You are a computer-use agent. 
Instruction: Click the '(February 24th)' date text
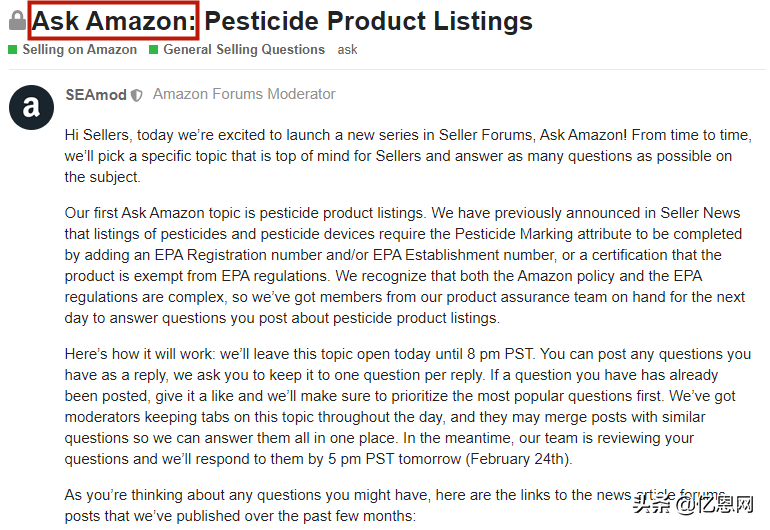[519, 459]
